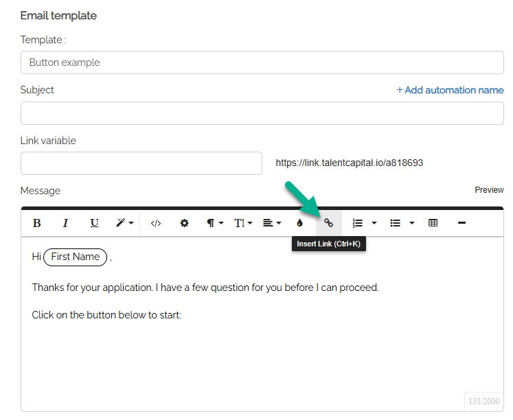513x420 pixels.
Task: Expand the font size dropdown arrow
Action: point(250,223)
